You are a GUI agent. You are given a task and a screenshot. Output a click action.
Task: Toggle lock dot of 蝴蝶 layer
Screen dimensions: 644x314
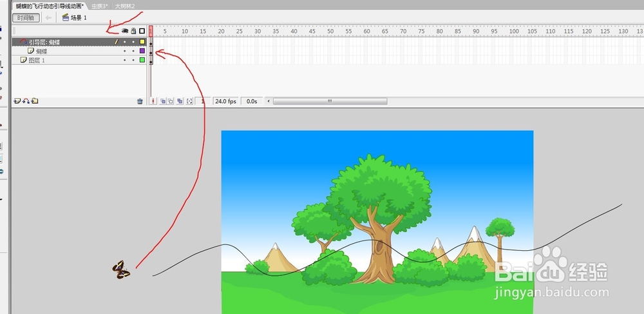point(133,51)
